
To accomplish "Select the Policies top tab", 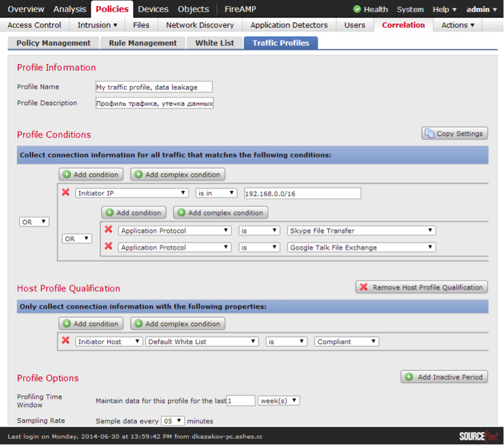I will [112, 9].
